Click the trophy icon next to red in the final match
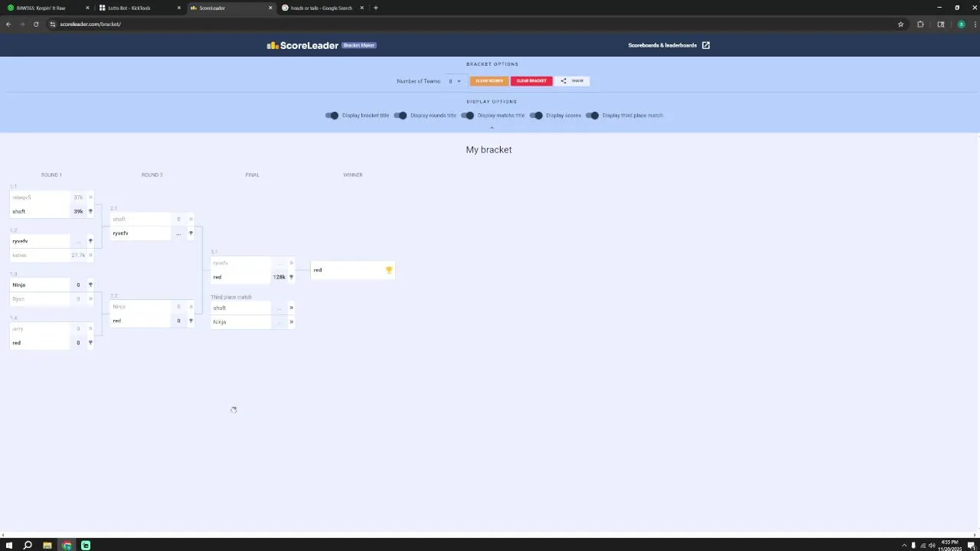 click(x=291, y=277)
